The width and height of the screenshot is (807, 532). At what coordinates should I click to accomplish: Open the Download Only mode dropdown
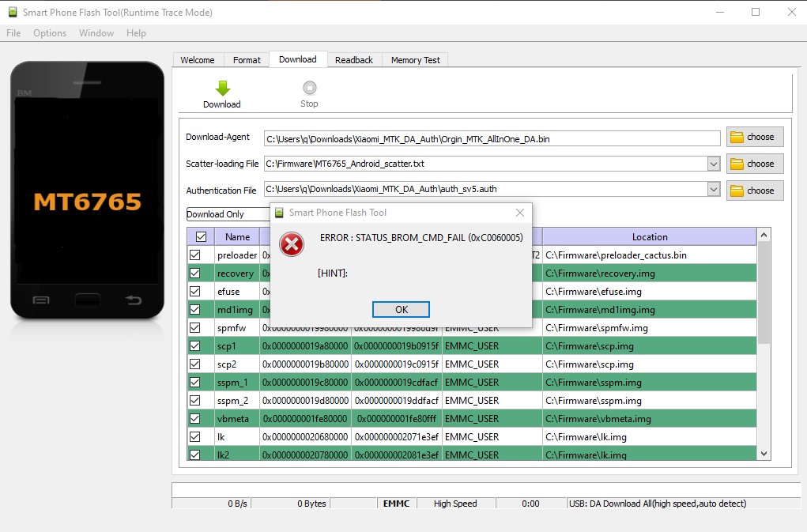227,214
